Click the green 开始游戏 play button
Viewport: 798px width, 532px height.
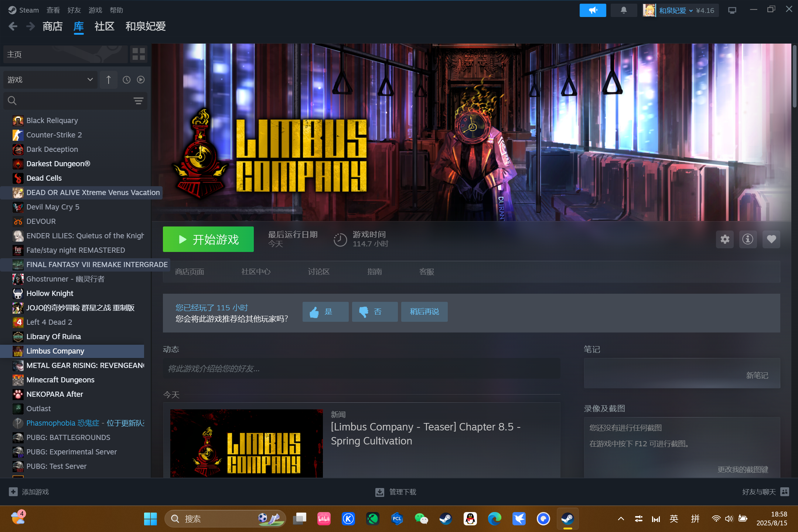click(x=208, y=239)
